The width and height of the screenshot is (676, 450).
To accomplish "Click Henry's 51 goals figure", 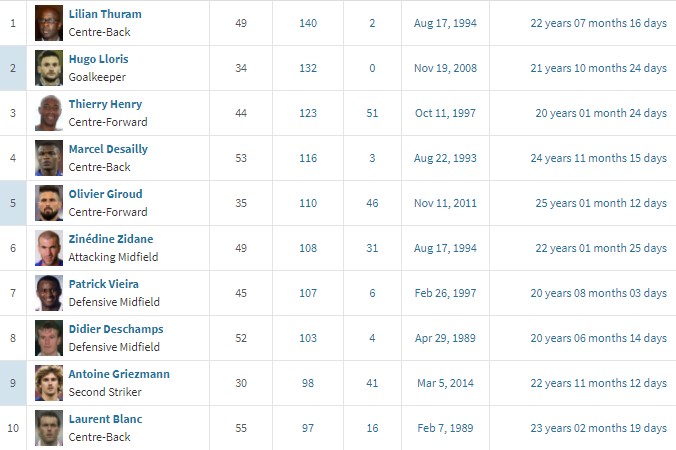I will 372,113.
